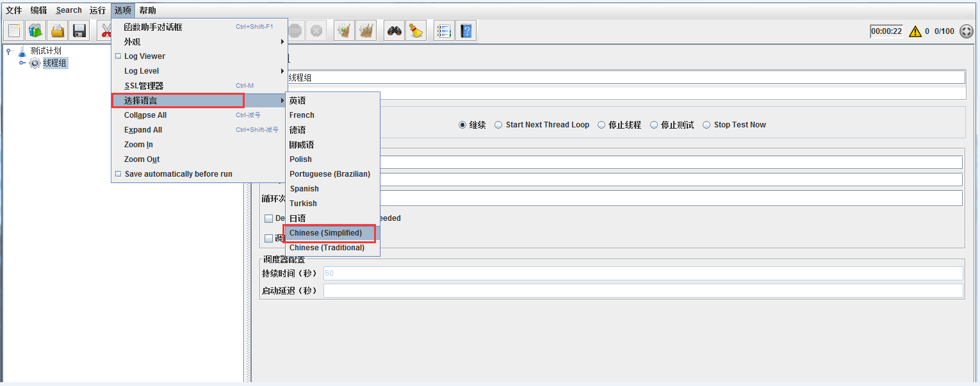
Task: Open the Search menu in the menu bar
Action: tap(69, 10)
